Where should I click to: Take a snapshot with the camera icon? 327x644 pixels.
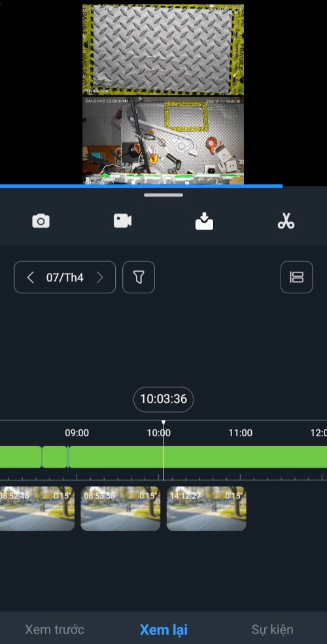[x=41, y=221]
